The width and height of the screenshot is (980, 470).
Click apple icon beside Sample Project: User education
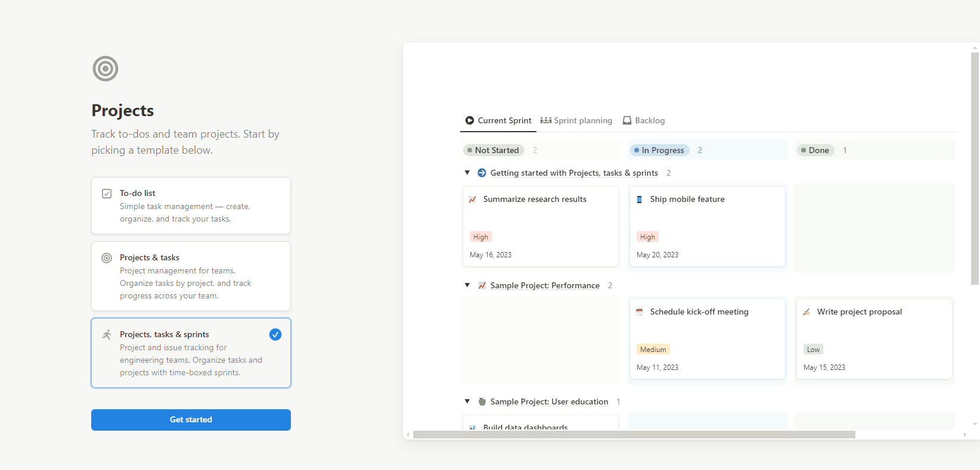click(x=482, y=401)
